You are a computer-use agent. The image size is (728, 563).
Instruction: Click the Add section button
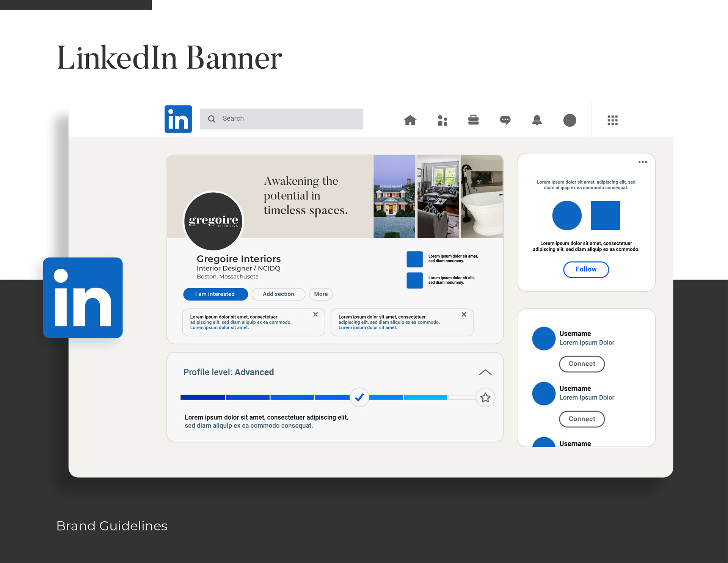pos(278,294)
